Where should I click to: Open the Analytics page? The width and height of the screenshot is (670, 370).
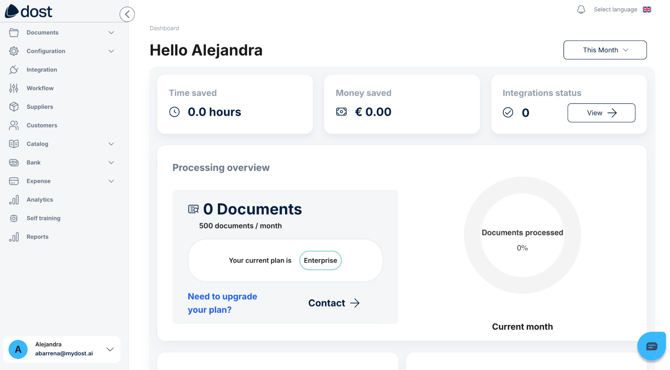click(x=40, y=200)
